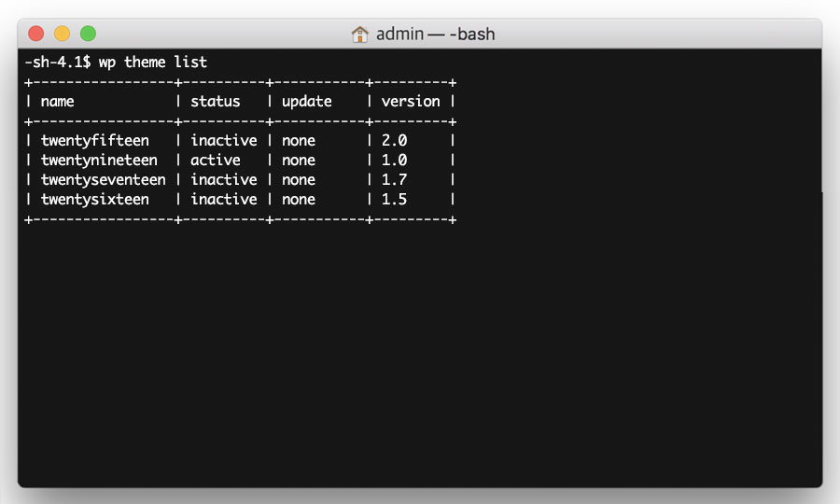Viewport: 840px width, 504px height.
Task: Click 'inactive' status in twentyseventeen row
Action: click(x=224, y=179)
